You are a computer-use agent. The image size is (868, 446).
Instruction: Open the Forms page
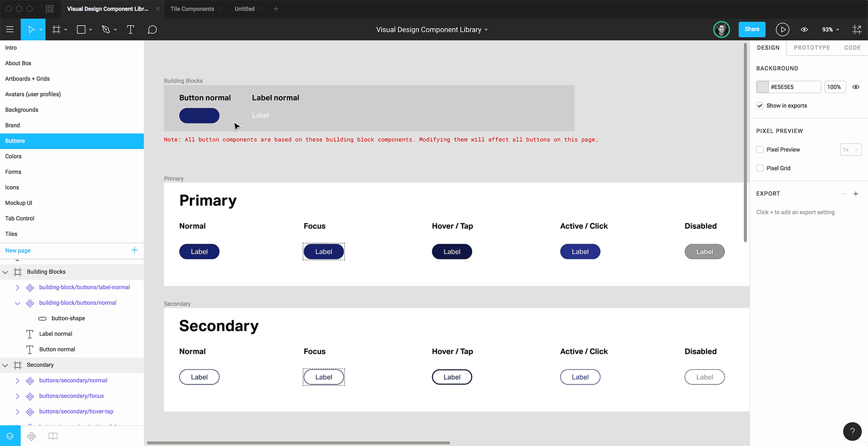coord(72,172)
